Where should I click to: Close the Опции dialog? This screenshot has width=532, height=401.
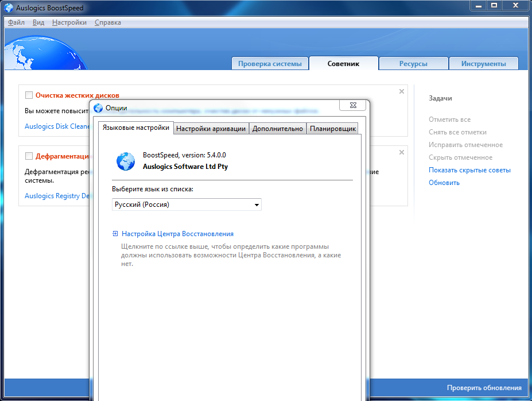[x=352, y=105]
